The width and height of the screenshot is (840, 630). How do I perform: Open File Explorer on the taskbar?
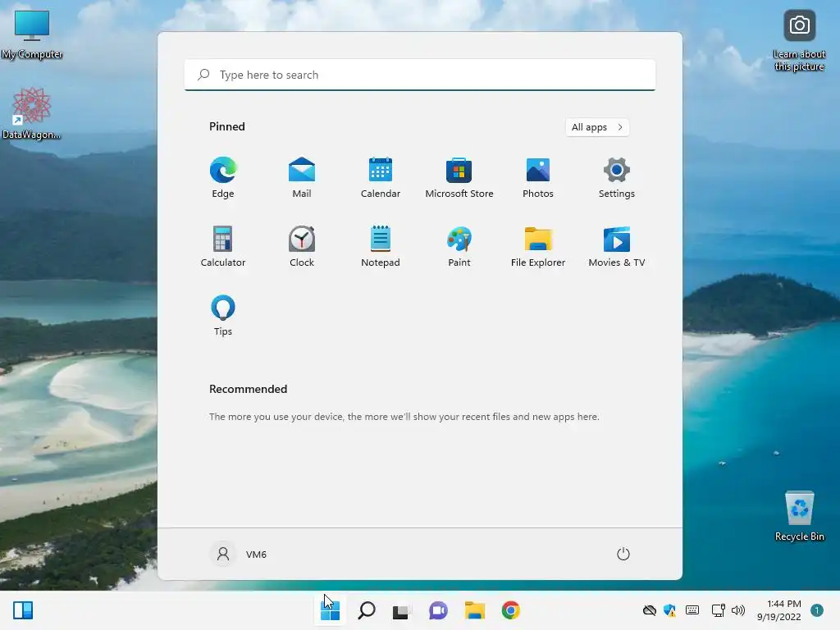coord(475,610)
